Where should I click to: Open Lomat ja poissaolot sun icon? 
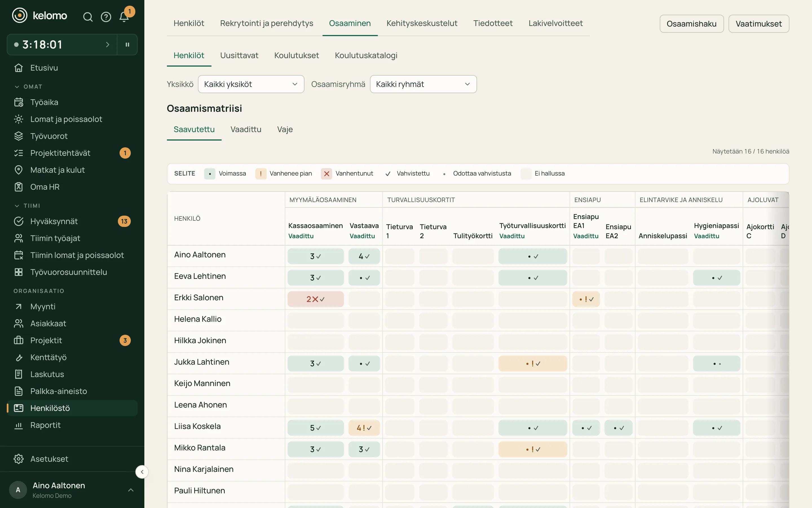pyautogui.click(x=19, y=119)
